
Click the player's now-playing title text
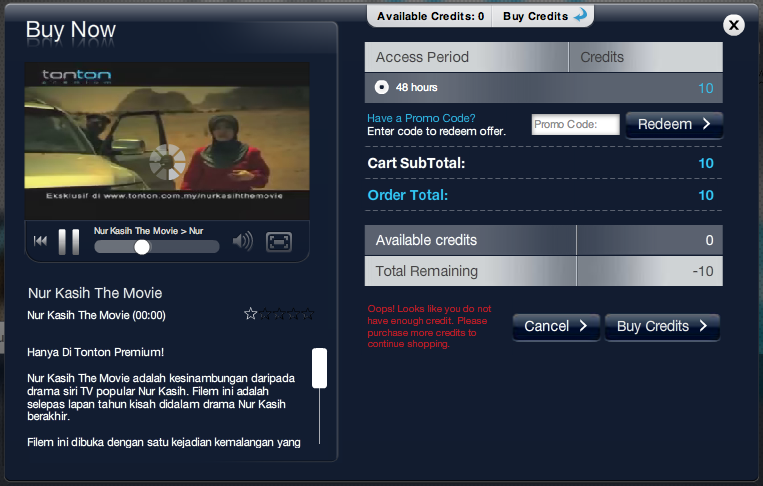(148, 231)
